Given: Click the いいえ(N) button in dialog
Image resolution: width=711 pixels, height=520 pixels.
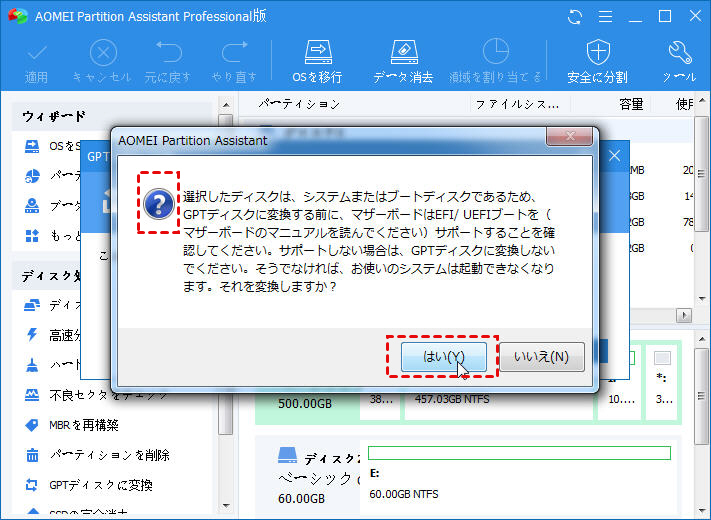Looking at the screenshot, I should [541, 357].
